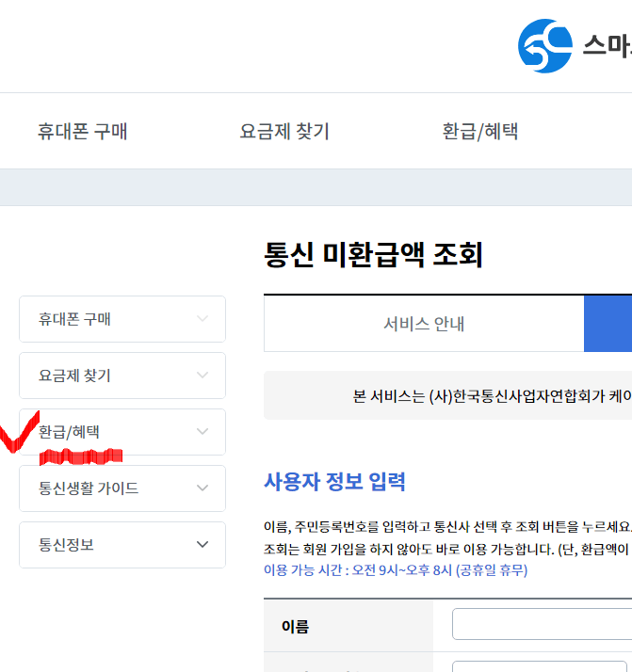Screen dimensions: 632x672
Task: Switch to the 서비스 안내 tab
Action: (x=424, y=324)
